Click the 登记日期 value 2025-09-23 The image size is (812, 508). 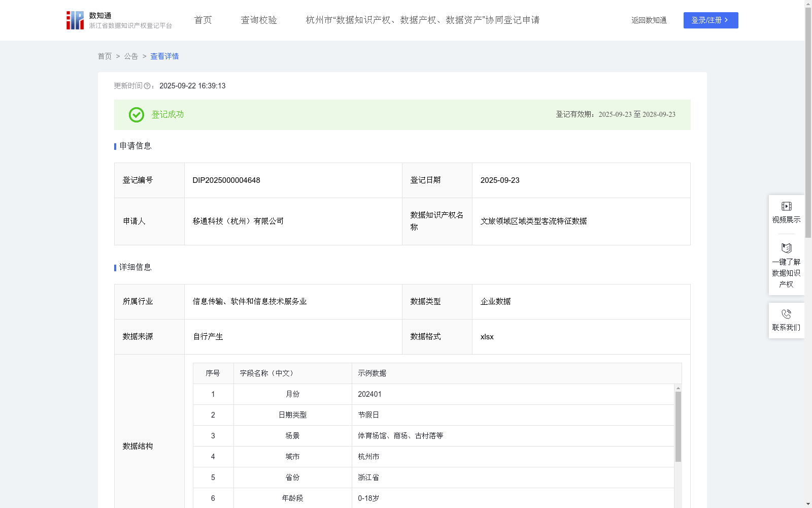500,180
